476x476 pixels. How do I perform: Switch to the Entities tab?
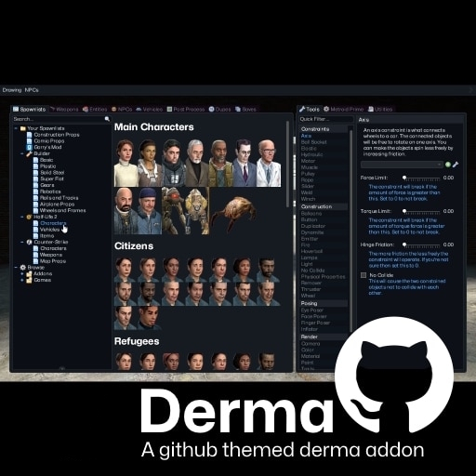coord(95,109)
